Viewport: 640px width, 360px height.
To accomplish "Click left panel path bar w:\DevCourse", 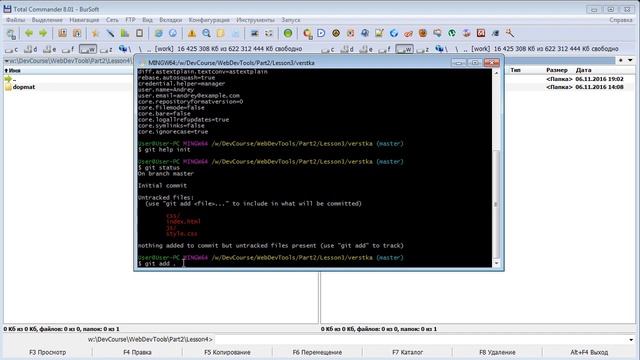I will coord(69,61).
